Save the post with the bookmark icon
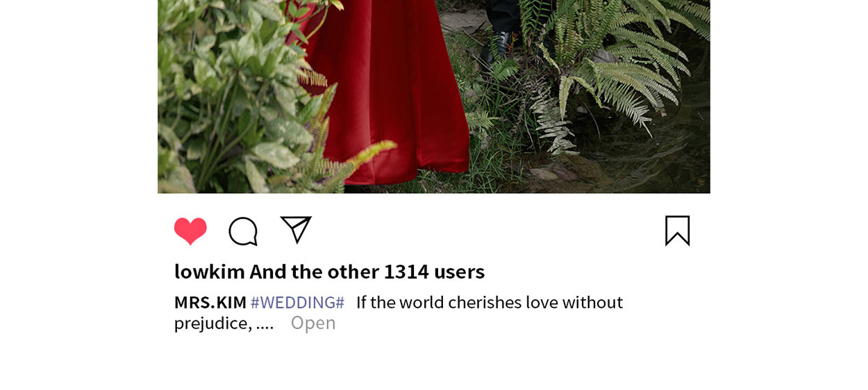868x390 pixels. [x=677, y=231]
